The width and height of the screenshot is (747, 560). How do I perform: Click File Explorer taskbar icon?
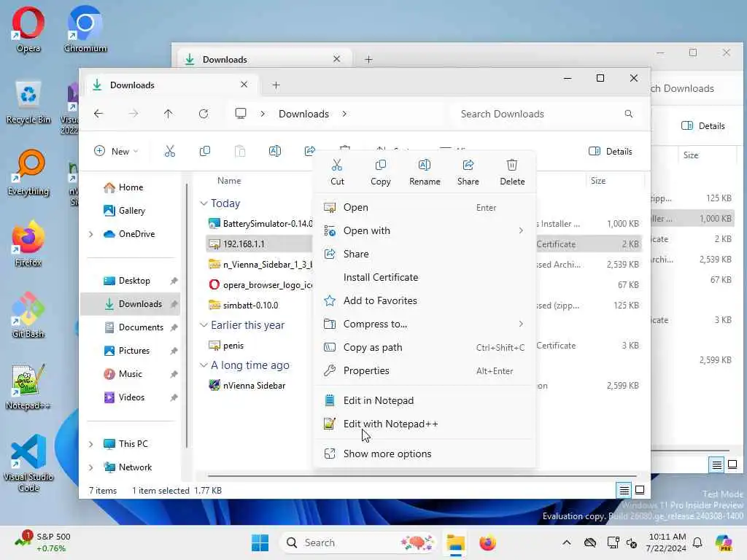click(455, 542)
